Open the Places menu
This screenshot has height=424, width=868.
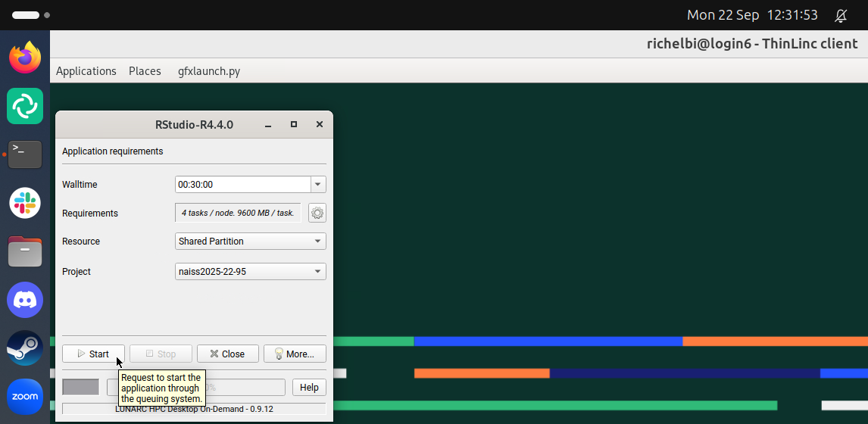pyautogui.click(x=145, y=71)
